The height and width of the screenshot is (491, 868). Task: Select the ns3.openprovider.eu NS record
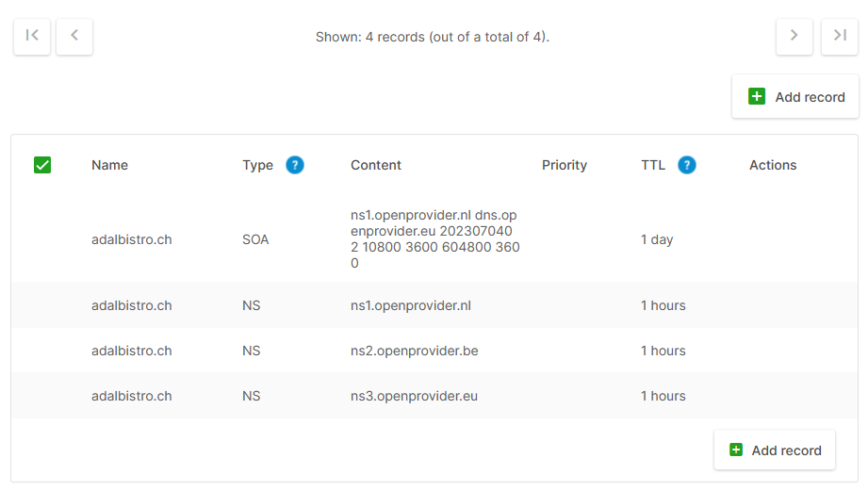pyautogui.click(x=131, y=396)
